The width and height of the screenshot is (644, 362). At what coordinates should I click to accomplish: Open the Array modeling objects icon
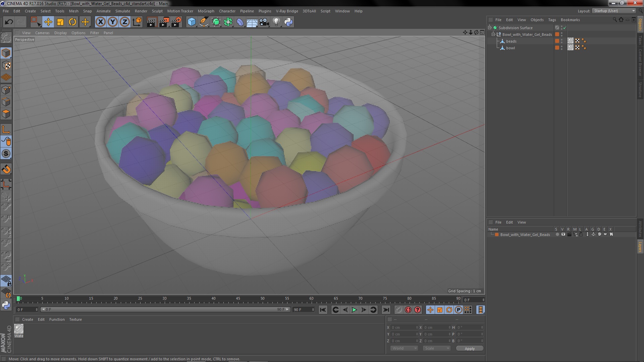point(228,22)
